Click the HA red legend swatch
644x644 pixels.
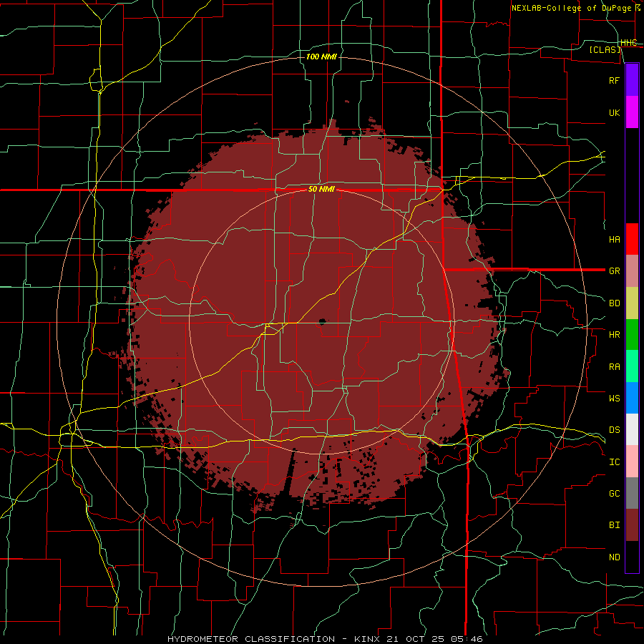click(x=632, y=239)
